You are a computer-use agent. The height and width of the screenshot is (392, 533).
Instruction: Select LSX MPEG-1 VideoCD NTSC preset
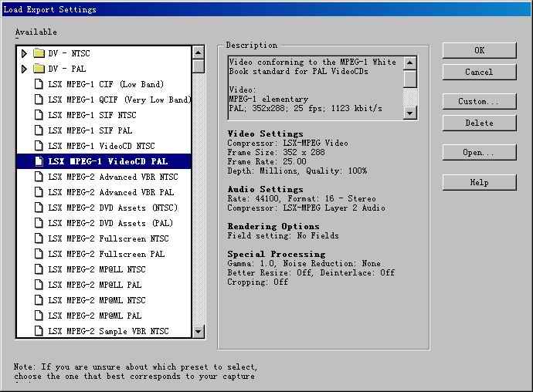[x=101, y=146]
